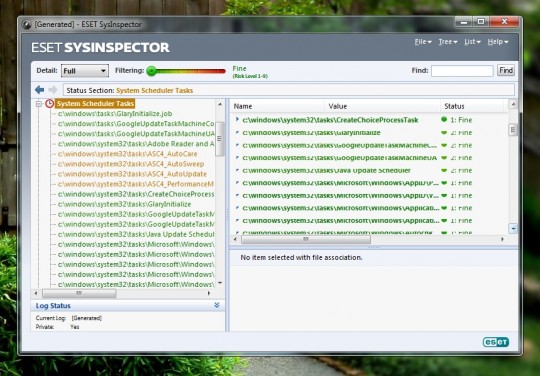Expand the CreateChoiceProcessTask row arrow
This screenshot has height=376, width=540.
coord(237,119)
